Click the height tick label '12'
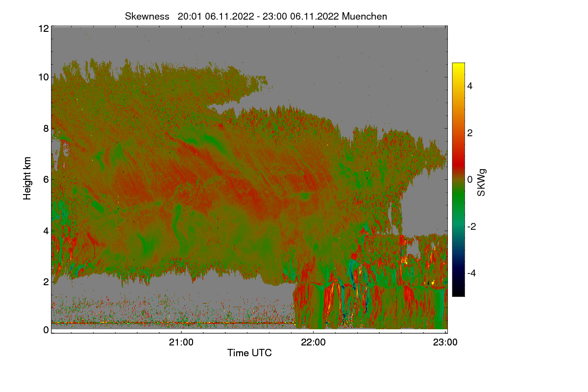Viewport: 588px width, 392px height. pyautogui.click(x=43, y=28)
